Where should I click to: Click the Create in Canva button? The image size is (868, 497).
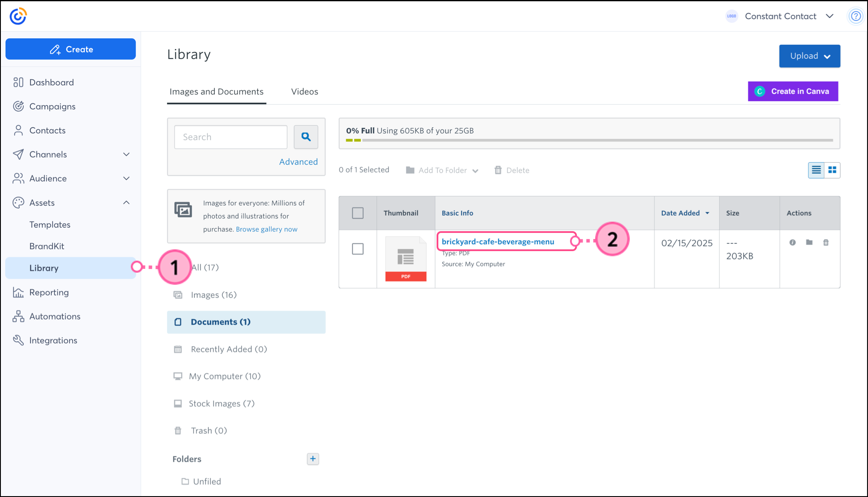(793, 91)
